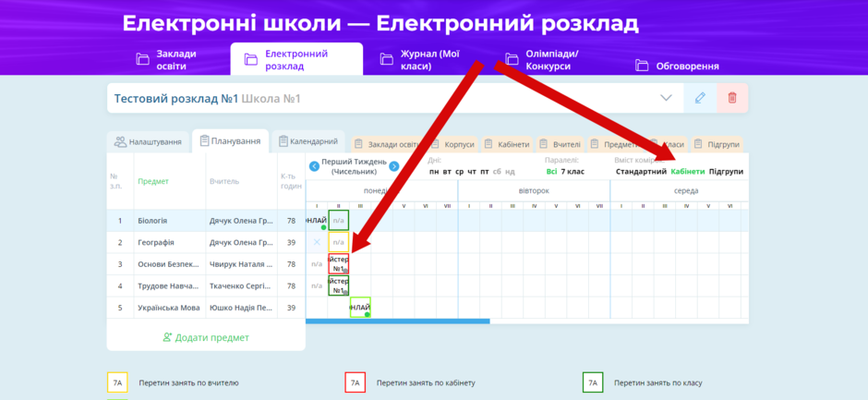Select yellow-bordered n/a cell in Географія row

[x=338, y=242]
